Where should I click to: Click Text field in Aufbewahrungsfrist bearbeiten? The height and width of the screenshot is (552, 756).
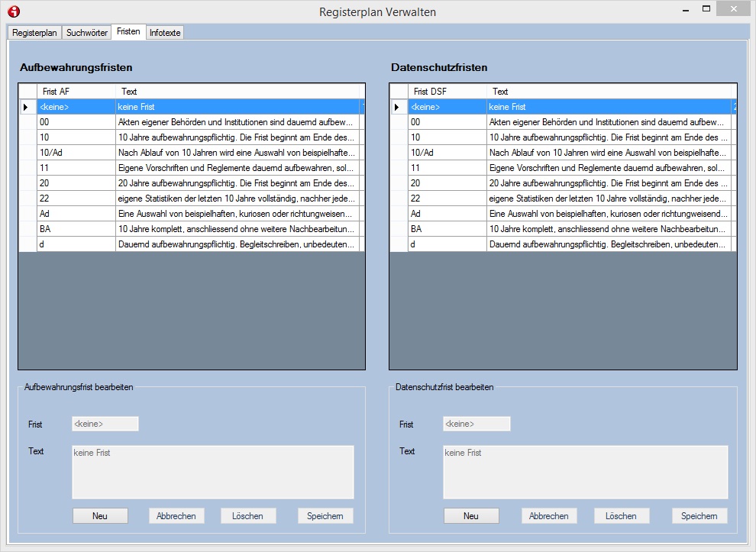pos(213,472)
